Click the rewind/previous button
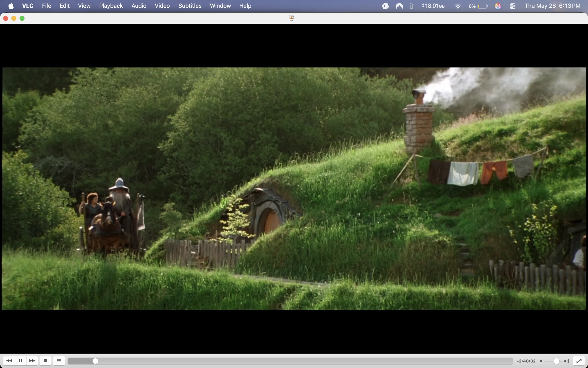588x368 pixels. click(x=9, y=361)
